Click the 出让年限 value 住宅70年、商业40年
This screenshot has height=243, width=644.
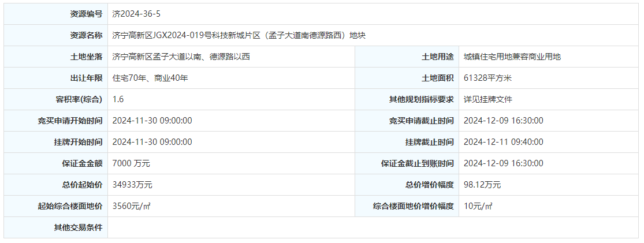pyautogui.click(x=150, y=78)
